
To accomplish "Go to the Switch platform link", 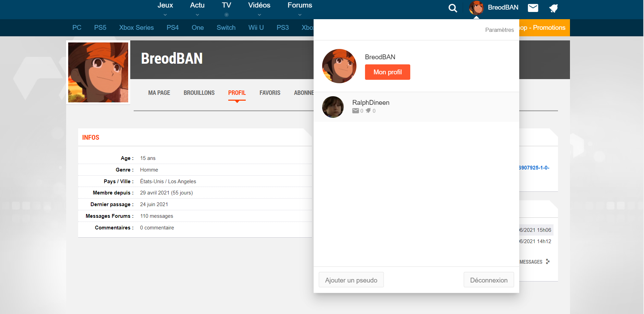I will [226, 28].
